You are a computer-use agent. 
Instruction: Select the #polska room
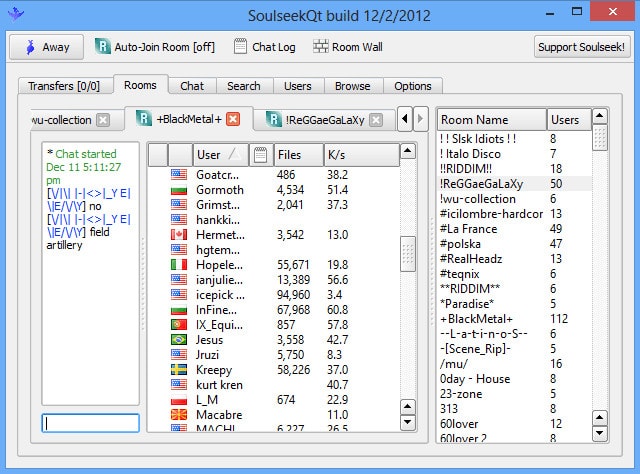(x=514, y=244)
